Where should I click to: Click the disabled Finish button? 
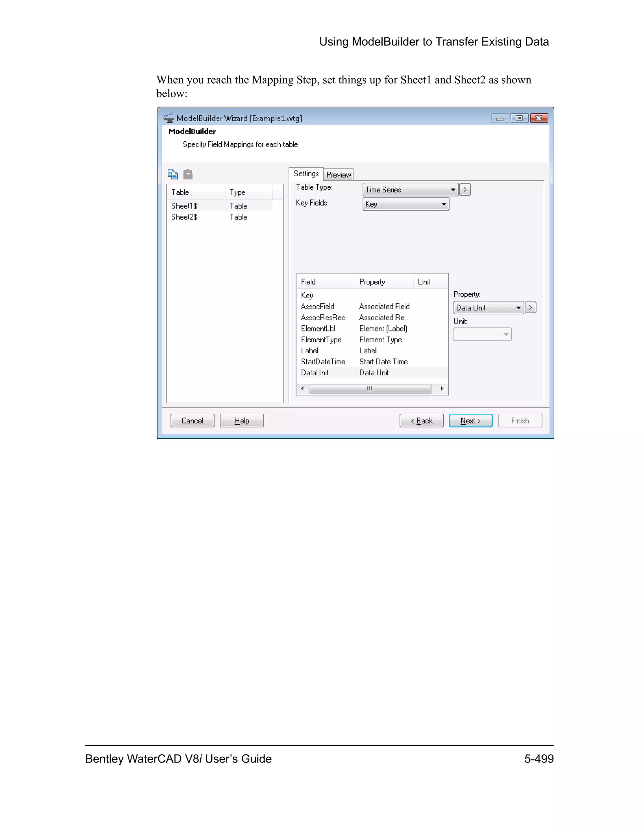tap(520, 421)
